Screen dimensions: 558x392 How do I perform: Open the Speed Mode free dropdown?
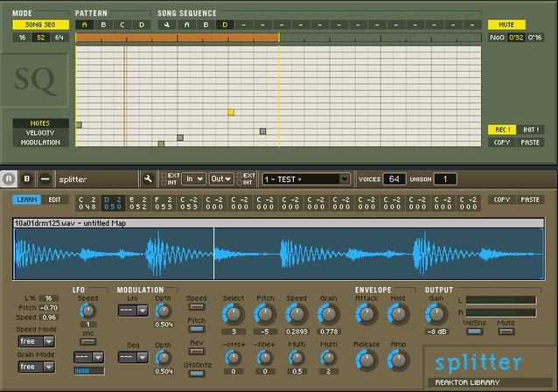pyautogui.click(x=37, y=341)
